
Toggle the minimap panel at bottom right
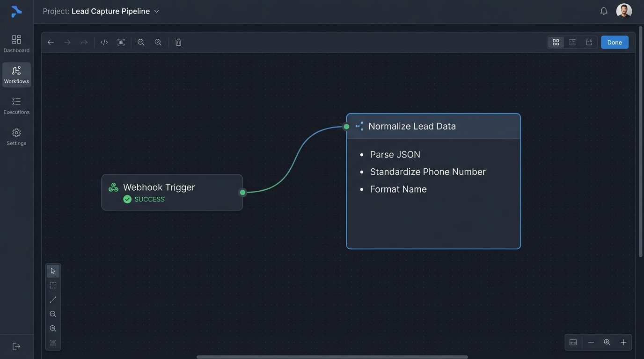point(573,342)
